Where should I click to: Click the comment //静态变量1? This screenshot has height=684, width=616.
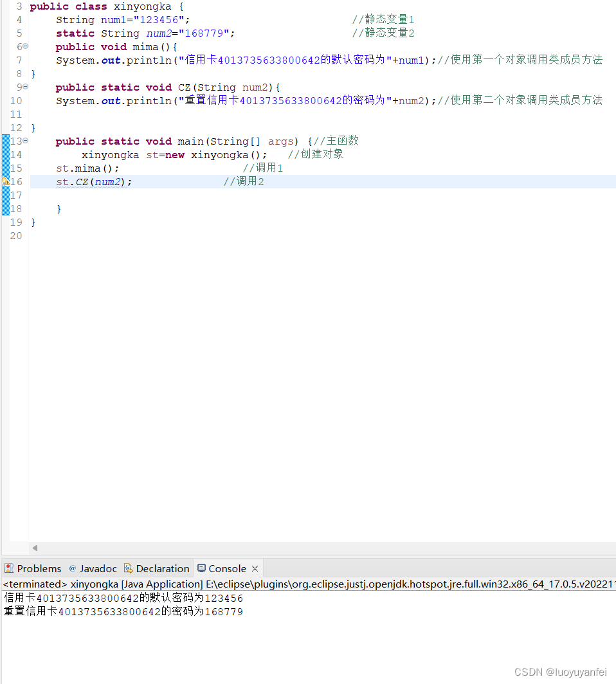[383, 20]
